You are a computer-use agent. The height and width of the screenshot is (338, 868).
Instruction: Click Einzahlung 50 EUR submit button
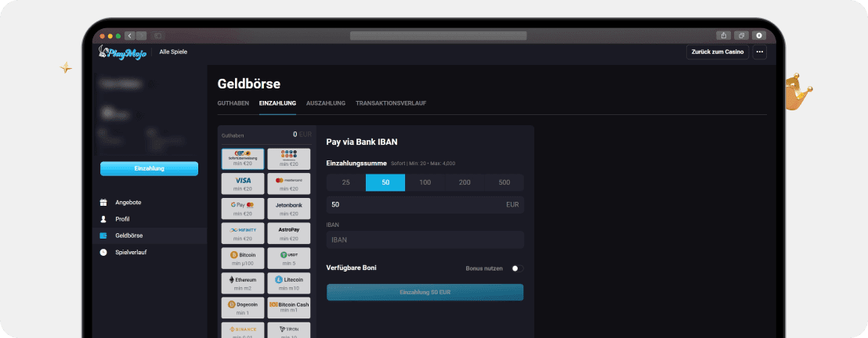point(425,292)
